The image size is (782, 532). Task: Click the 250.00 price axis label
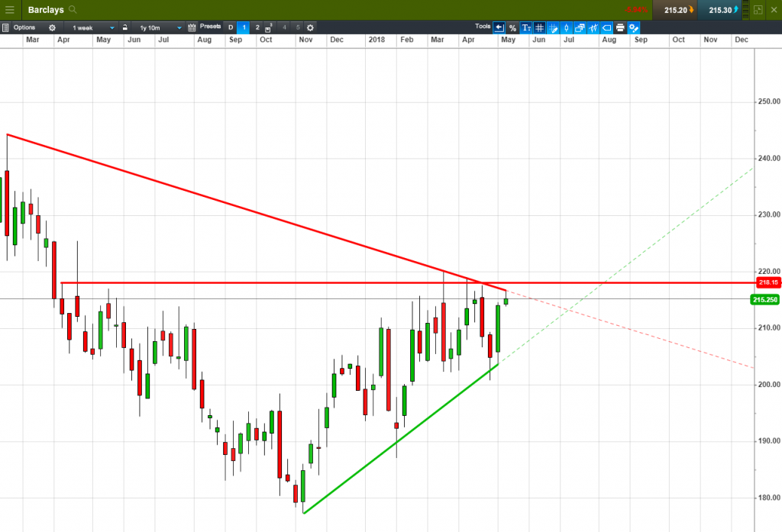coord(768,102)
